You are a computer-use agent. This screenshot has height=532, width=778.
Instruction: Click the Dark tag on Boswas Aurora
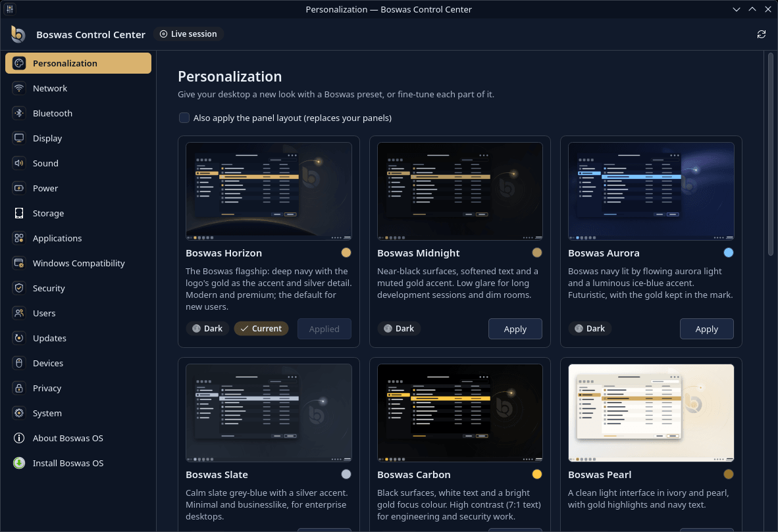tap(590, 328)
